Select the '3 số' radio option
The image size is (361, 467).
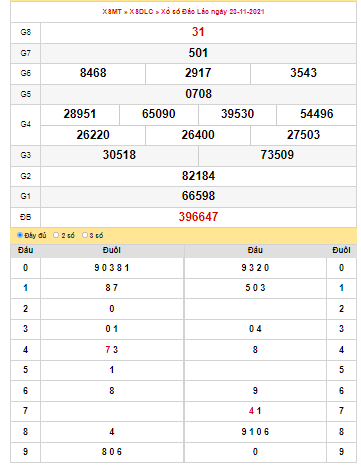[85, 235]
